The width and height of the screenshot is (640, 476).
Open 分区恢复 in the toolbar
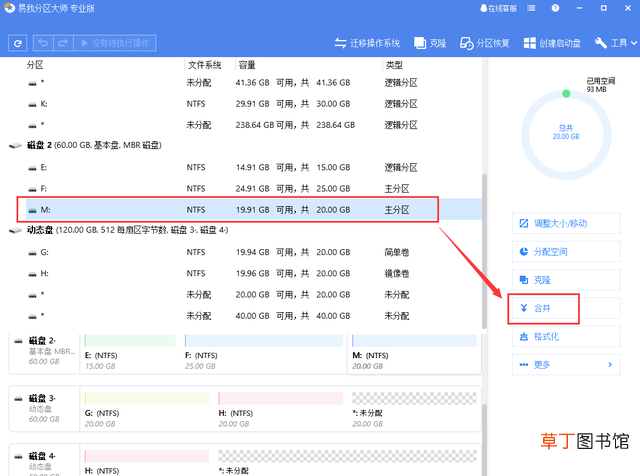(x=484, y=43)
